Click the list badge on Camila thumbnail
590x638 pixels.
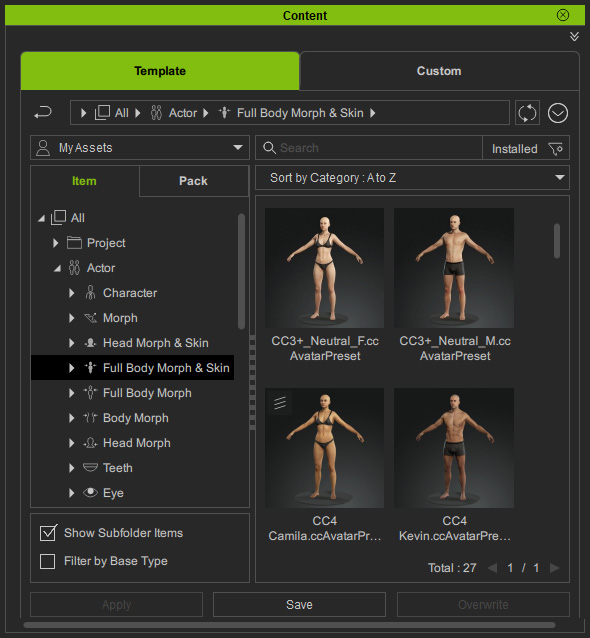coord(280,403)
